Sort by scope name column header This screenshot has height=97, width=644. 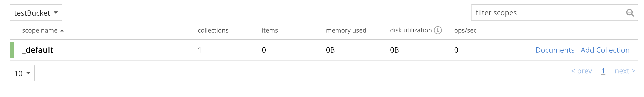pyautogui.click(x=40, y=30)
